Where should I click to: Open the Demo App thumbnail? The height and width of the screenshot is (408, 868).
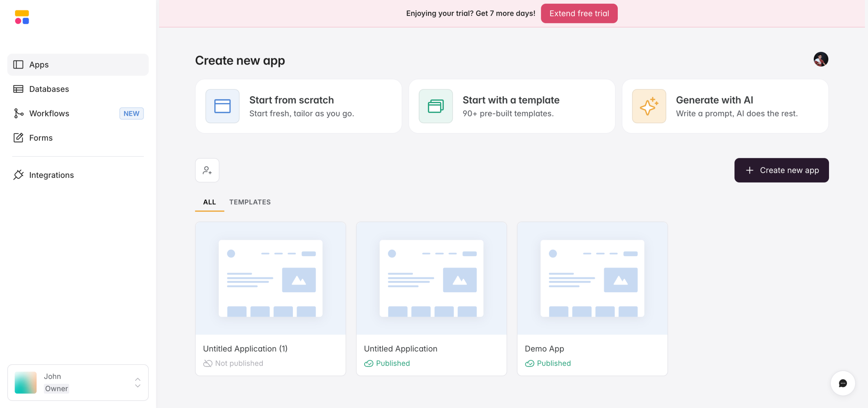(592, 278)
